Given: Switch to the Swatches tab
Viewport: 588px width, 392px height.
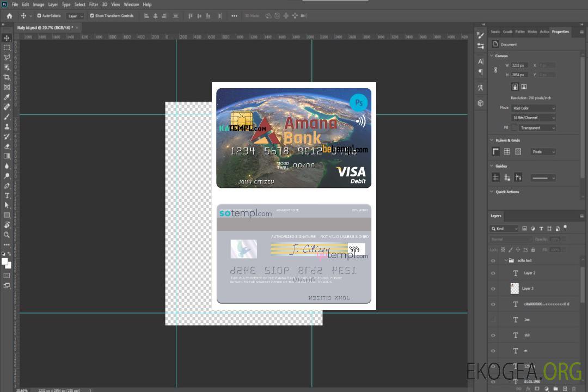Looking at the screenshot, I should pyautogui.click(x=495, y=32).
